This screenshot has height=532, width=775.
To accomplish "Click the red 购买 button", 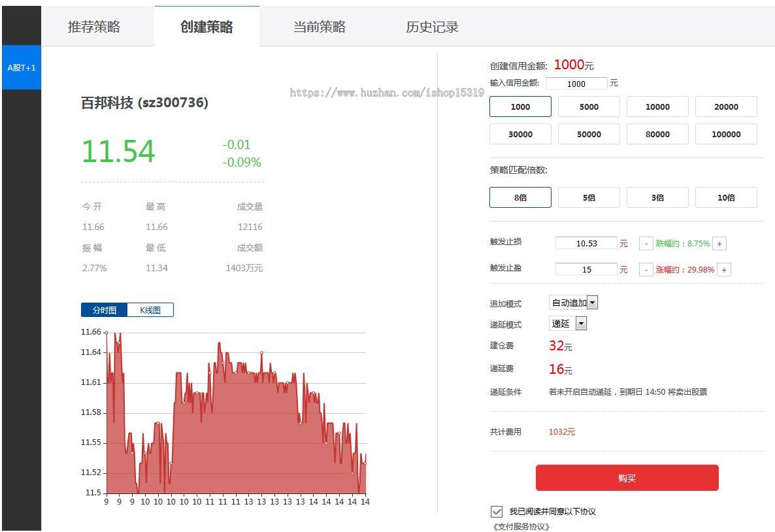I will (x=627, y=478).
